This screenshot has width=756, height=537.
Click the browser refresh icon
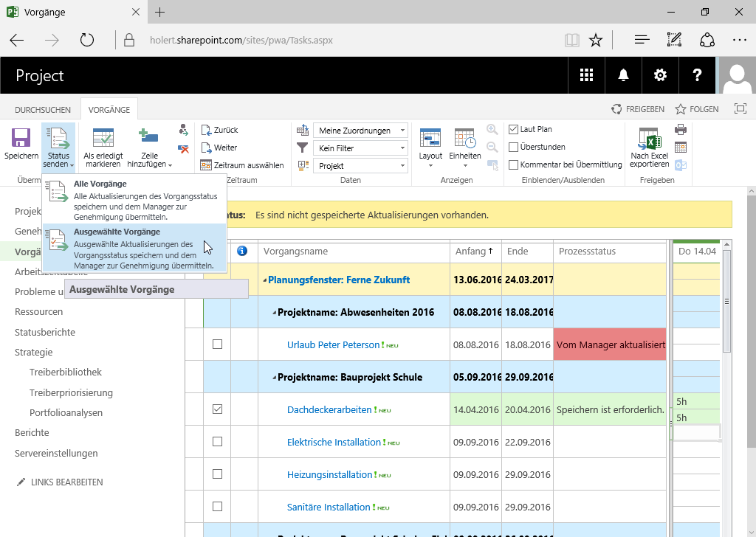click(x=87, y=40)
